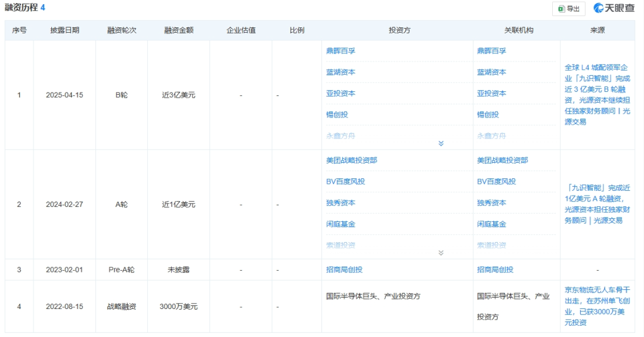Click the 融资轮次 column header
The image size is (644, 337).
click(122, 30)
